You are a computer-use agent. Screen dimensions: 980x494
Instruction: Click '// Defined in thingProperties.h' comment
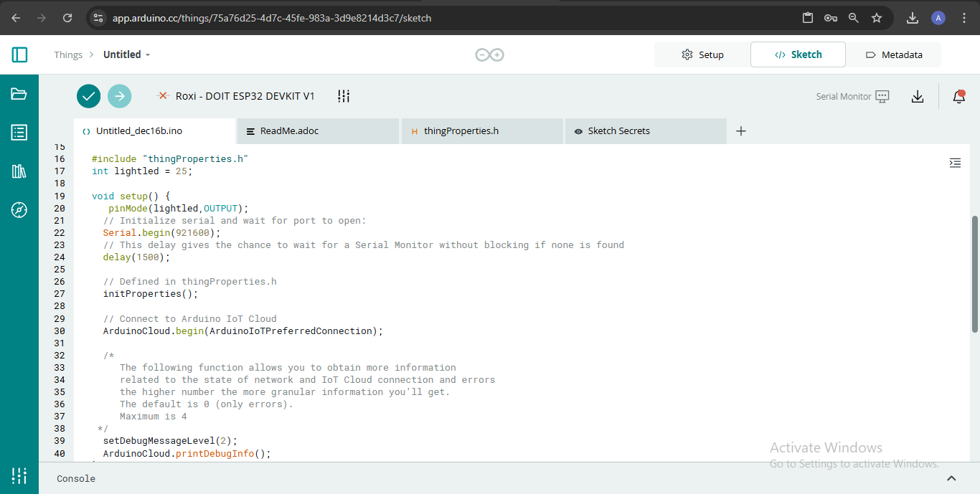tap(189, 282)
